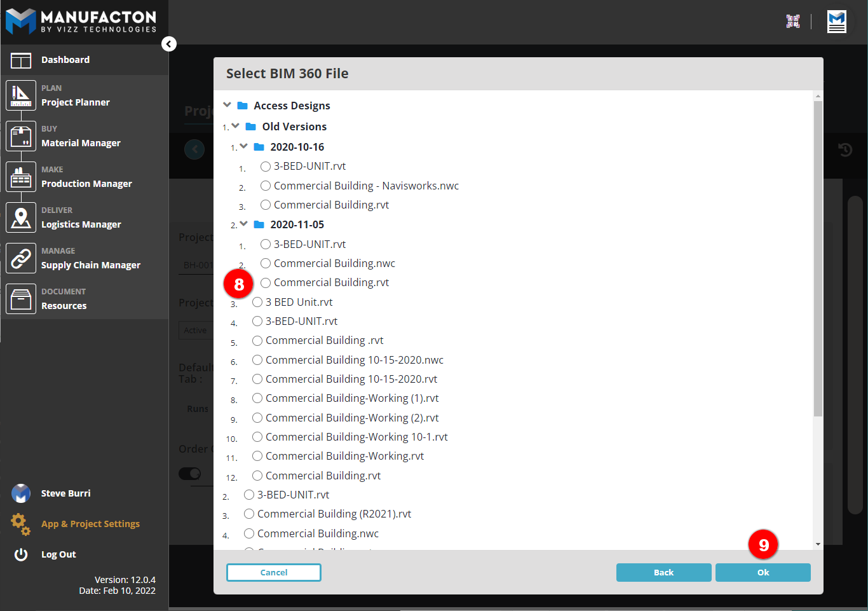Image resolution: width=868 pixels, height=611 pixels.
Task: Collapse the Old Versions folder
Action: [x=236, y=126]
